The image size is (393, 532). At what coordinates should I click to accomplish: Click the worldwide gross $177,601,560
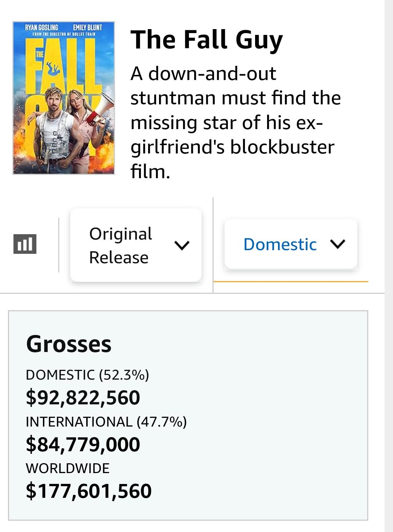[x=89, y=491]
